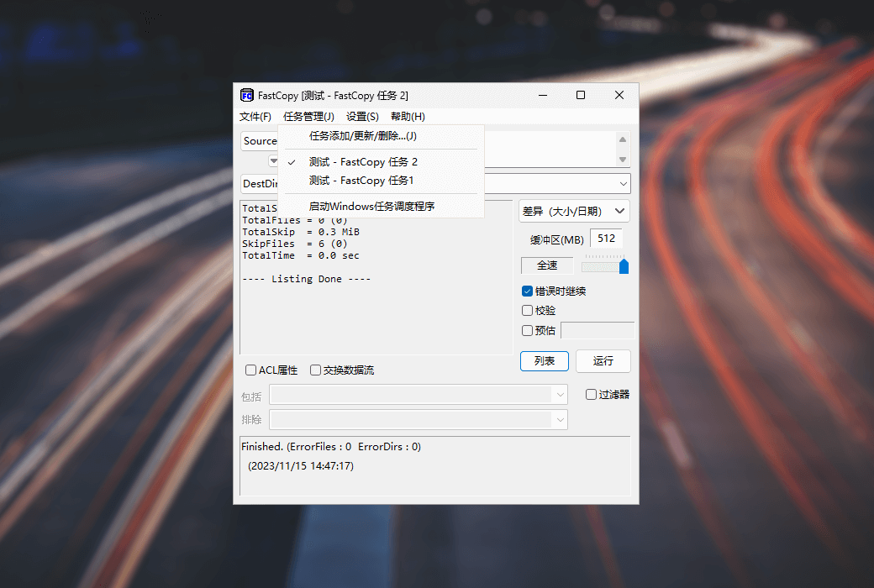The image size is (874, 588).
Task: Open the 设置(S) menu
Action: (362, 117)
